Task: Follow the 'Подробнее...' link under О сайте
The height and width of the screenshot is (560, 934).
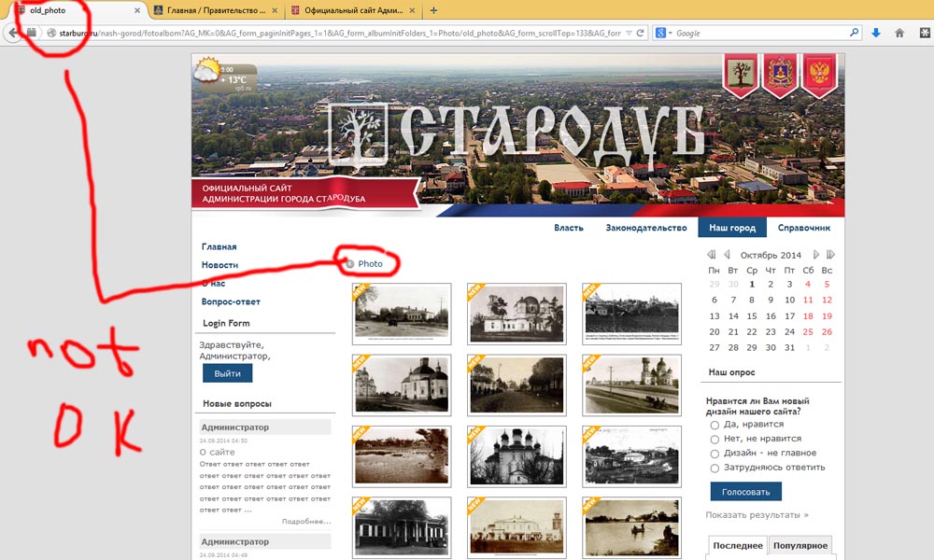Action: 306,522
